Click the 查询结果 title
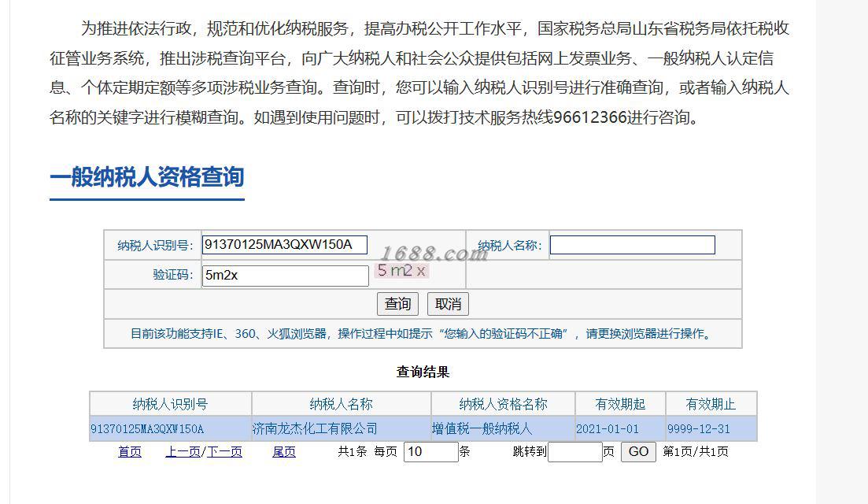This screenshot has width=868, height=504. pyautogui.click(x=423, y=372)
